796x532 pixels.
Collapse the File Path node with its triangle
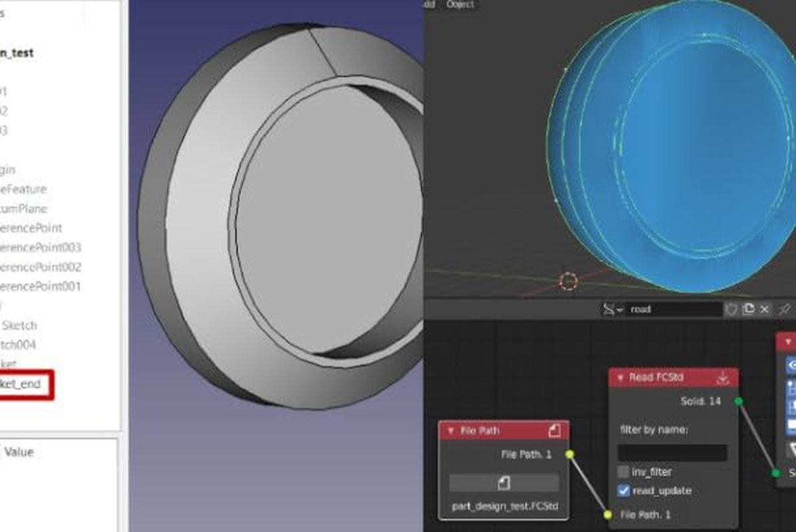point(451,431)
